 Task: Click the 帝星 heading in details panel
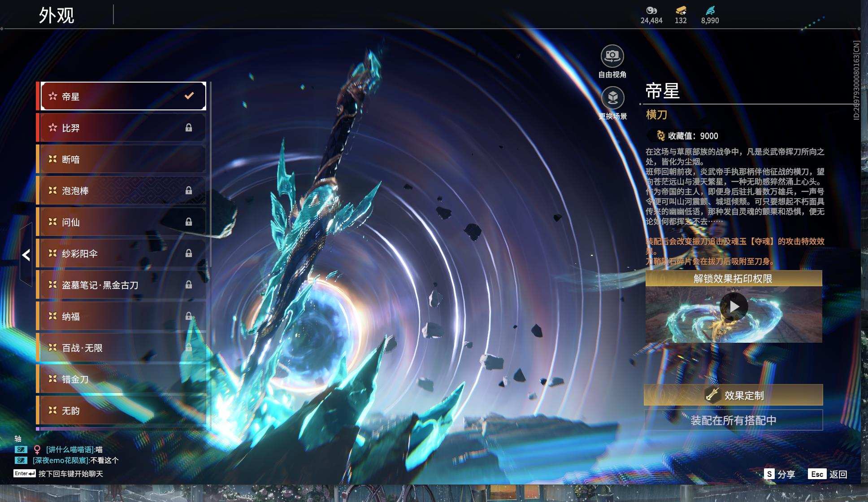tap(663, 91)
